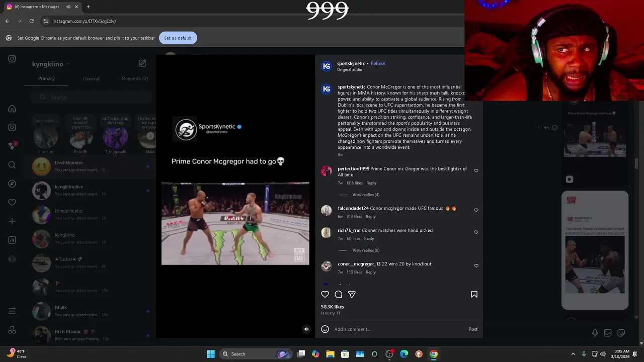Like conor__mcgregor_13's comment
The height and width of the screenshot is (362, 644).
click(476, 266)
